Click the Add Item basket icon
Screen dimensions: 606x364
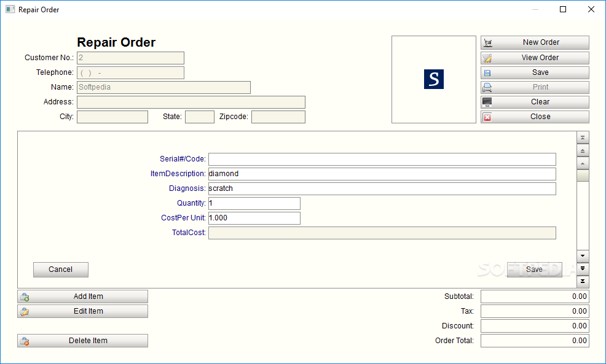(x=25, y=297)
